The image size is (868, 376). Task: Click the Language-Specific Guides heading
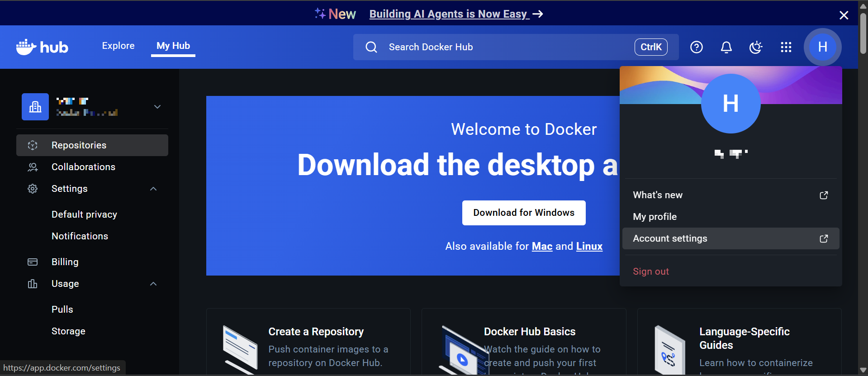tap(745, 338)
